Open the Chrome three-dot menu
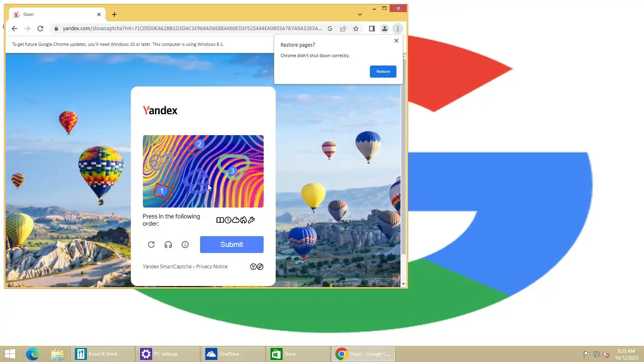The width and height of the screenshot is (644, 362). tap(398, 29)
